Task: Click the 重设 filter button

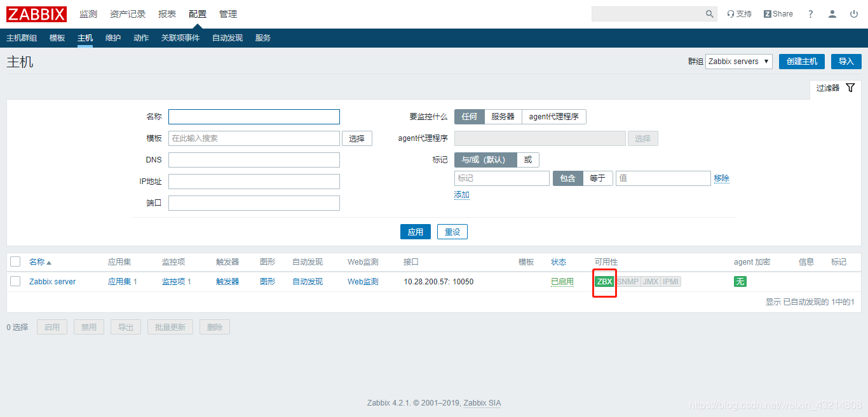Action: tap(452, 232)
